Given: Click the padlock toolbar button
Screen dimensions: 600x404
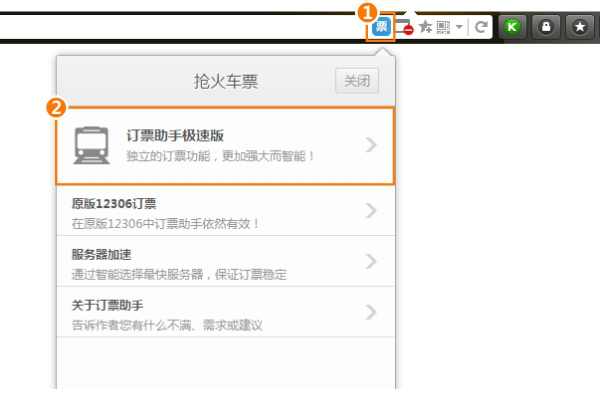Looking at the screenshot, I should (545, 27).
